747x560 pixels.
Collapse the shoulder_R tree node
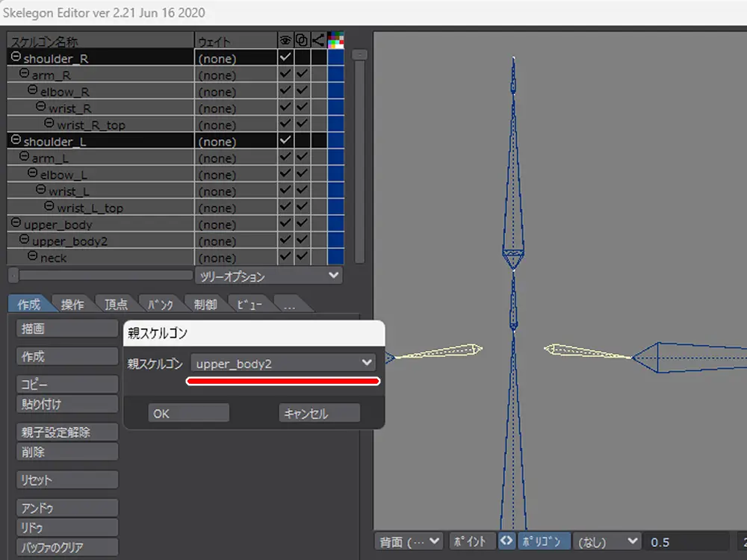(x=16, y=57)
